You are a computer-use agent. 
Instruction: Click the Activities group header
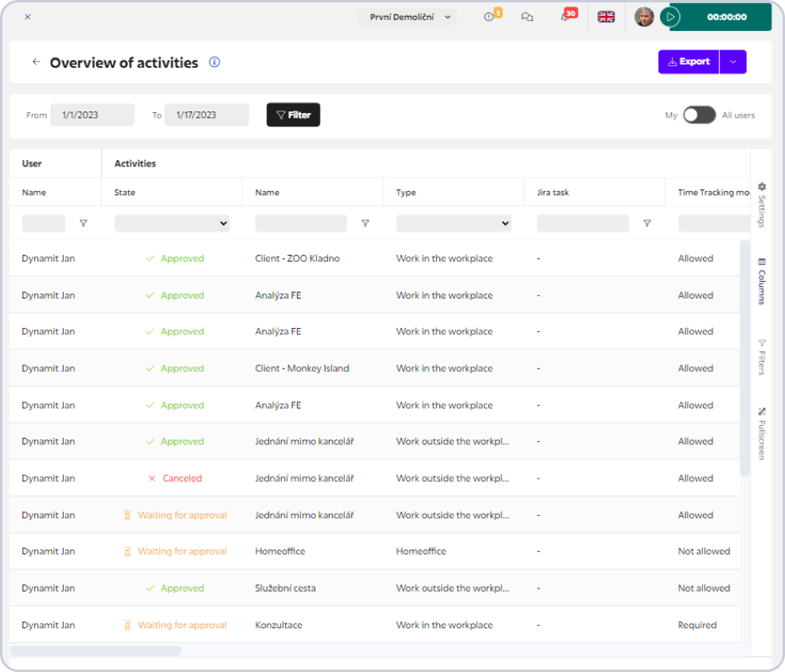135,164
